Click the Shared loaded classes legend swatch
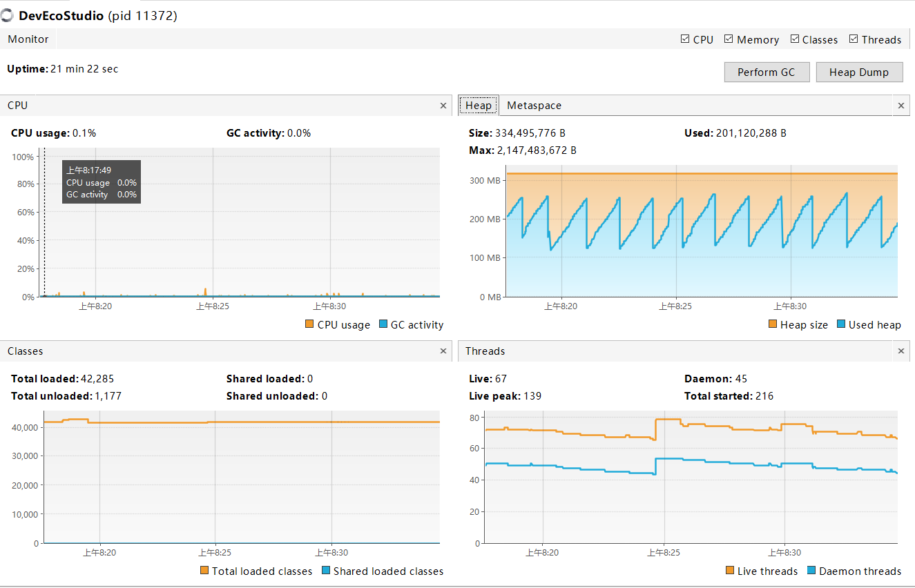The width and height of the screenshot is (915, 588). click(x=326, y=571)
